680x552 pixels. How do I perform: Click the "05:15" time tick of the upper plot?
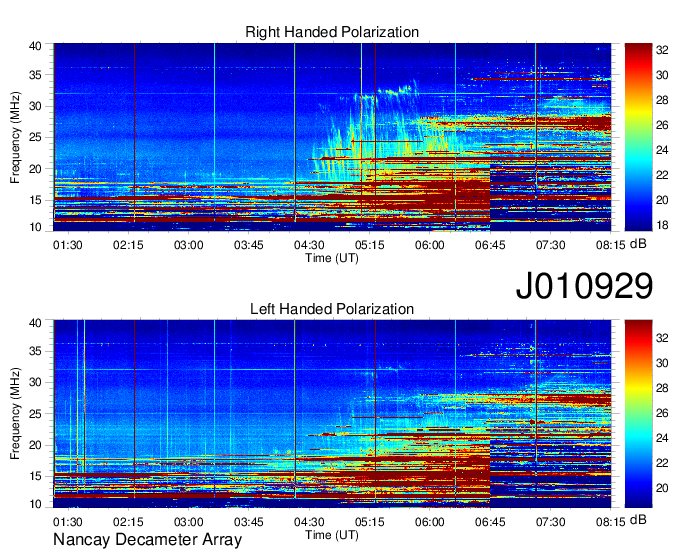[x=369, y=245]
